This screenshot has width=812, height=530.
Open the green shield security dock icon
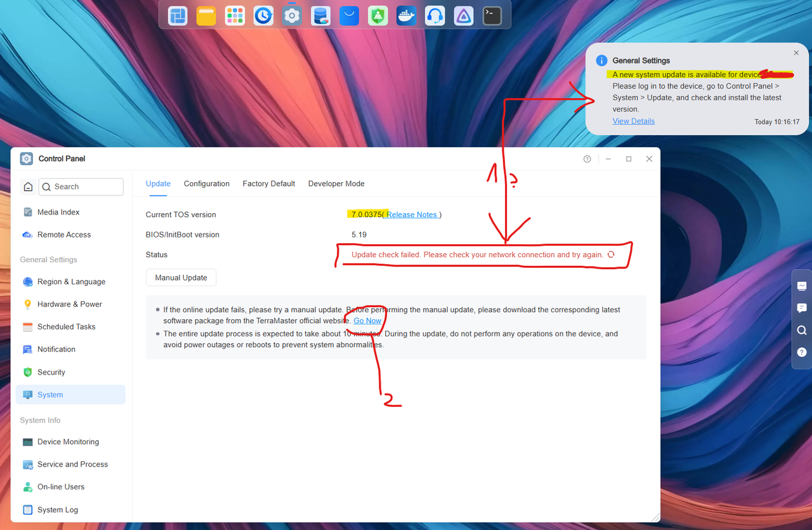click(377, 16)
